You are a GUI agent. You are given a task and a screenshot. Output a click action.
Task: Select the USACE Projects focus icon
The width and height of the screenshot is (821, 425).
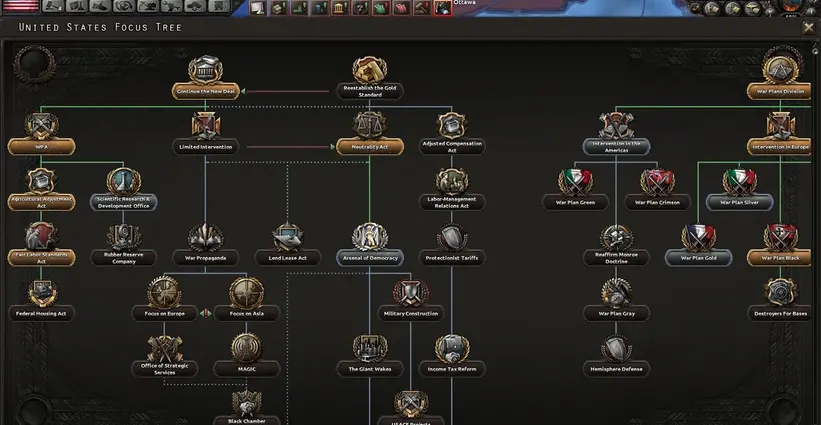[410, 404]
